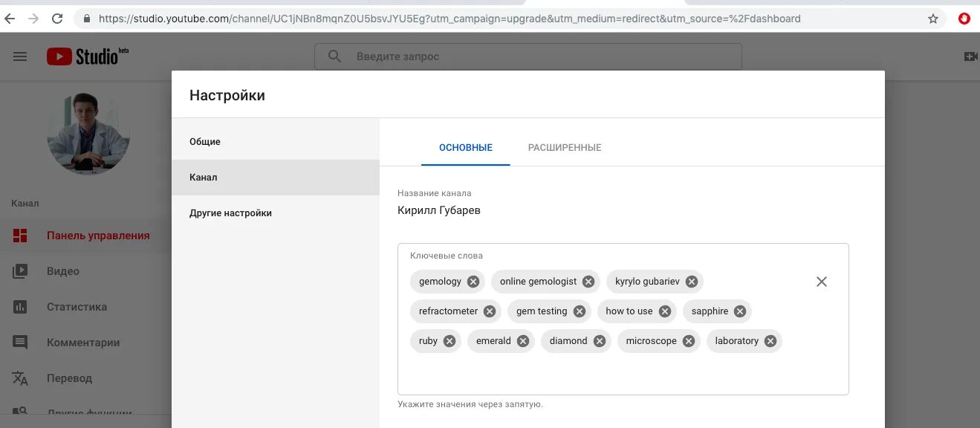The height and width of the screenshot is (428, 980).
Task: Remove the kyrylo gubariev keyword
Action: [x=692, y=282]
